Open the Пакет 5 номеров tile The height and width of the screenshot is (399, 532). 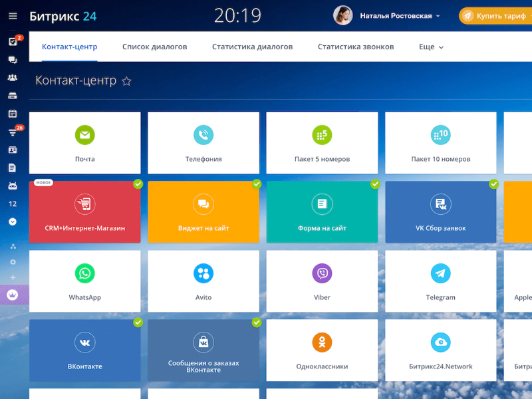click(x=322, y=143)
